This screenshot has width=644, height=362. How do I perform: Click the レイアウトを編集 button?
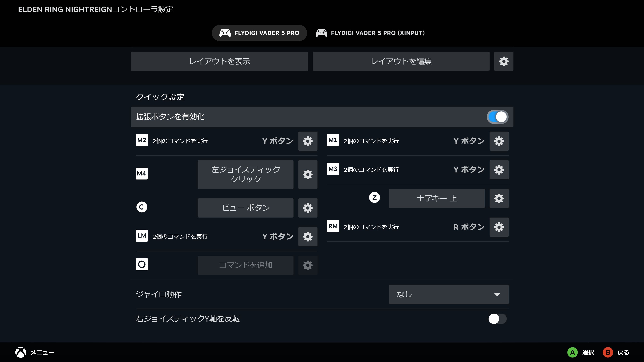tap(401, 61)
